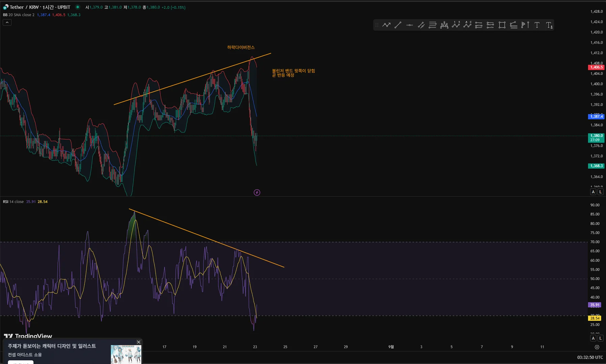
Task: Select the horizontal line tool
Action: click(409, 25)
